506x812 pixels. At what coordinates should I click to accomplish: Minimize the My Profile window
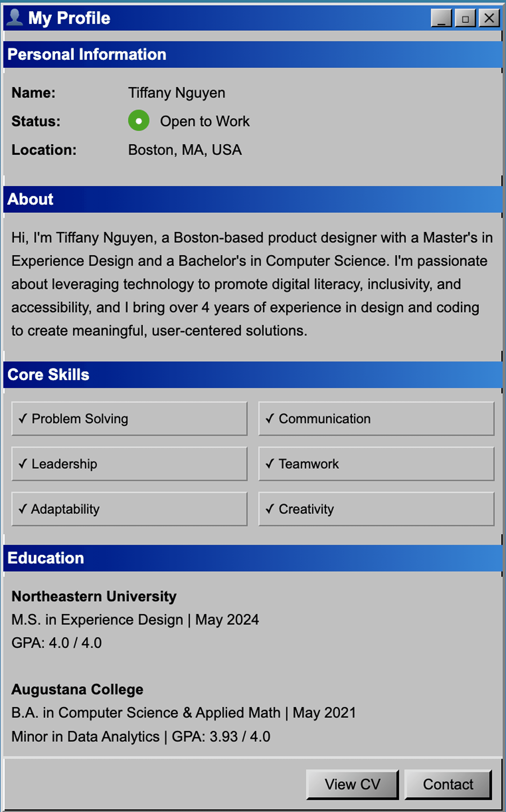point(441,18)
